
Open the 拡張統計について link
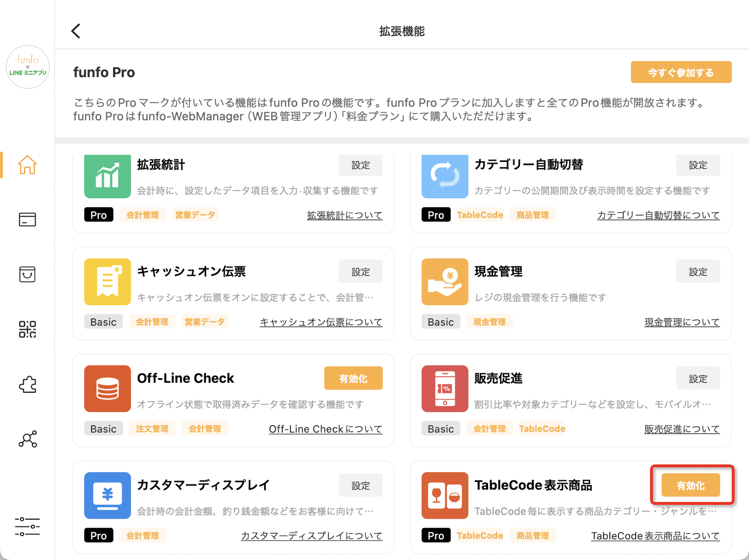[345, 215]
